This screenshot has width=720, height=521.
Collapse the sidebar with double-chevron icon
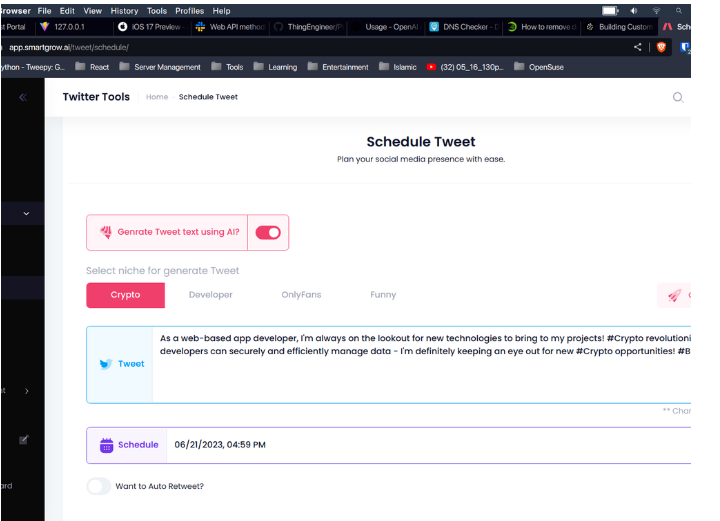[x=23, y=97]
